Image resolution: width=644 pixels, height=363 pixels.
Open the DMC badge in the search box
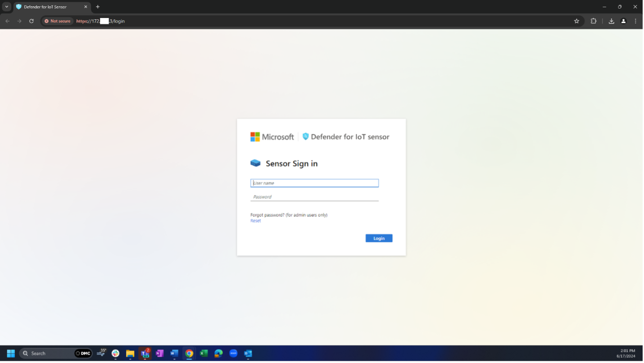[83, 354]
